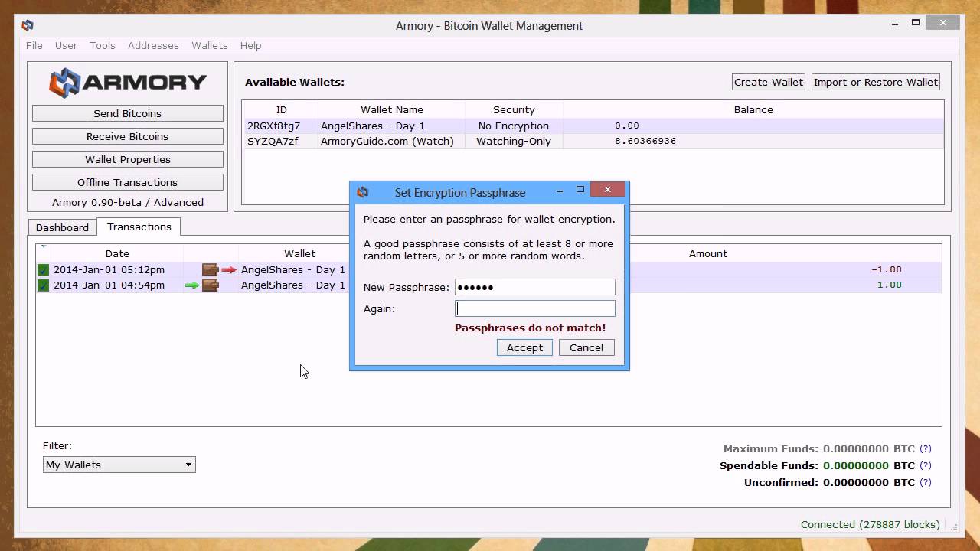Click the Wallet Name column header
The width and height of the screenshot is (980, 551).
point(391,109)
